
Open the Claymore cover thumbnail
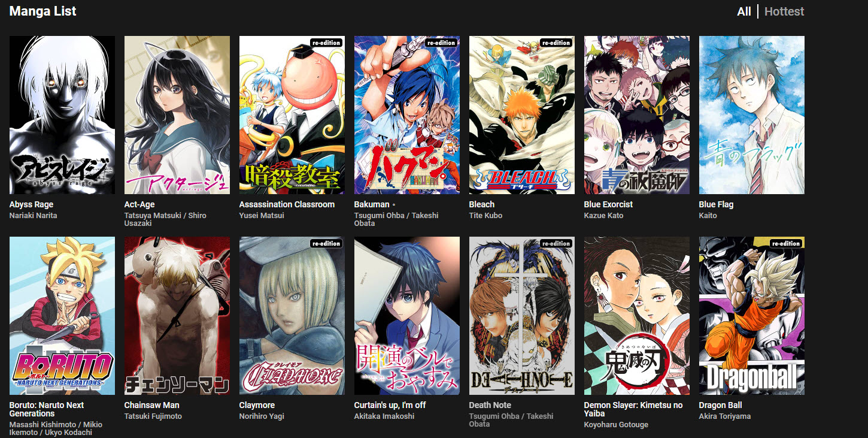pyautogui.click(x=292, y=316)
